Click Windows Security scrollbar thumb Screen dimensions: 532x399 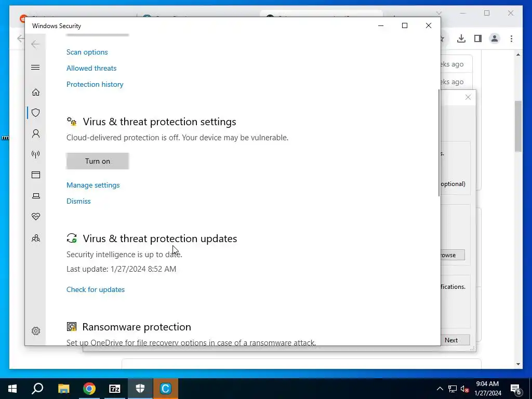(x=439, y=143)
